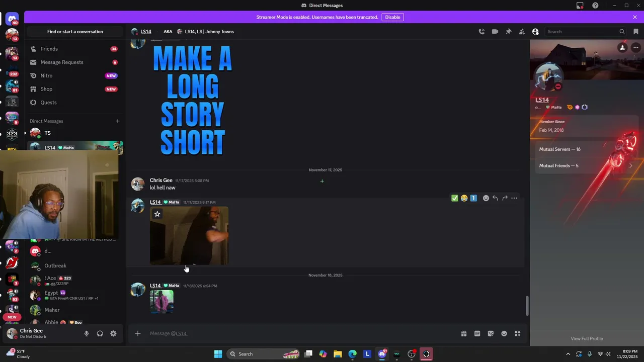644x362 pixels.
Task: Open the Shop page
Action: click(x=74, y=89)
